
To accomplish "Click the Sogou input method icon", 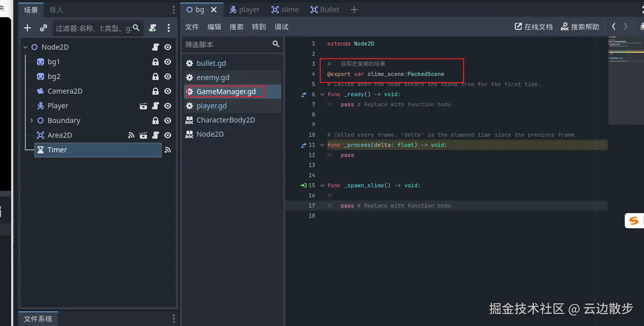I will (634, 220).
